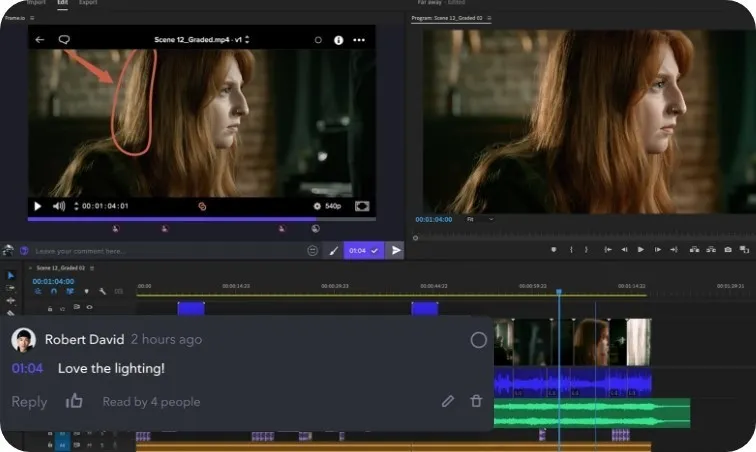This screenshot has height=452, width=756.
Task: Hide V2 track output with eye icon
Action: tap(89, 307)
